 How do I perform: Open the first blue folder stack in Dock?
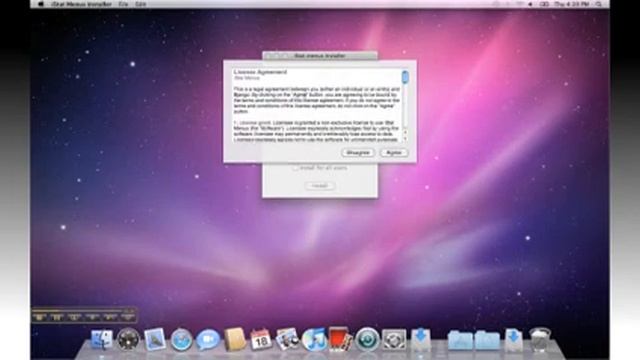[x=460, y=340]
